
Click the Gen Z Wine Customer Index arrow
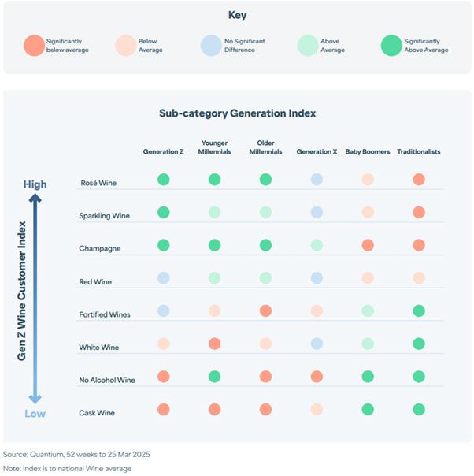click(x=35, y=299)
